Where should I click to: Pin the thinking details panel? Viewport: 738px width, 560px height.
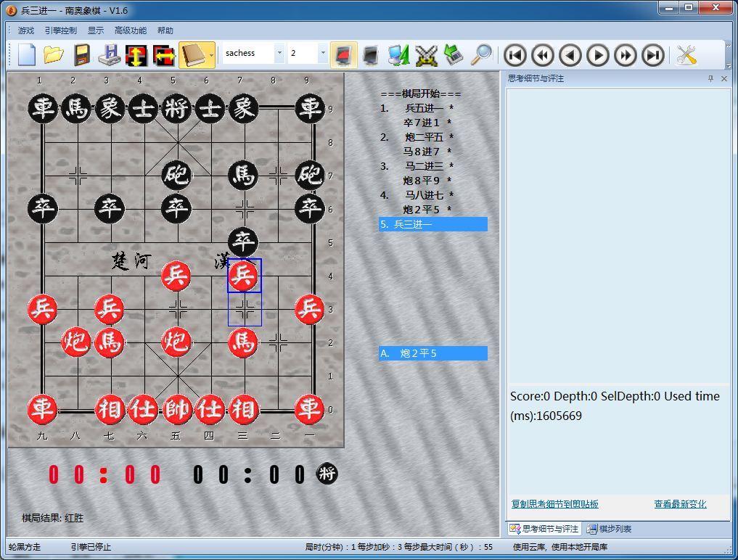coord(710,78)
